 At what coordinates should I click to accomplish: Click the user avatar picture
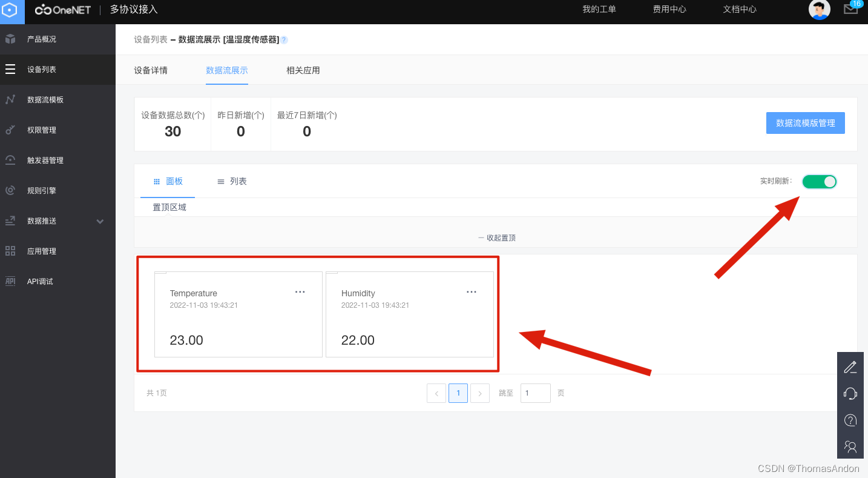click(x=819, y=9)
